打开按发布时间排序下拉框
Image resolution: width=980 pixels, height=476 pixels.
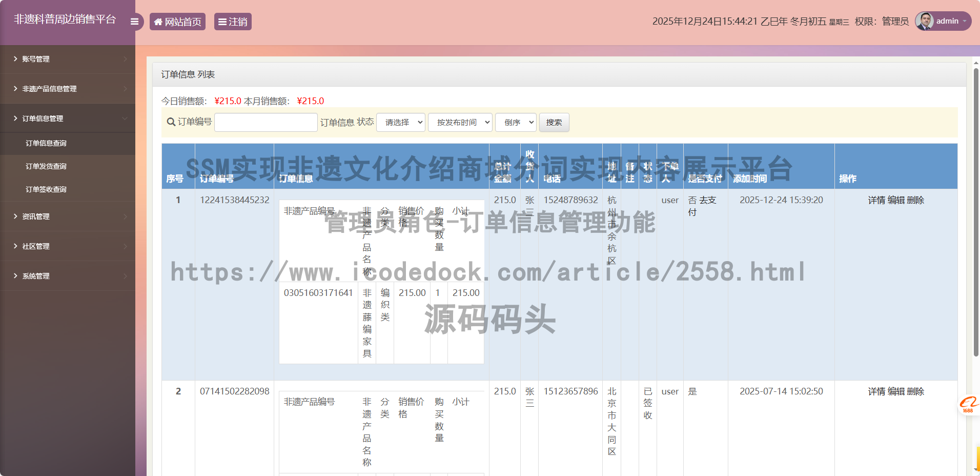click(x=460, y=122)
